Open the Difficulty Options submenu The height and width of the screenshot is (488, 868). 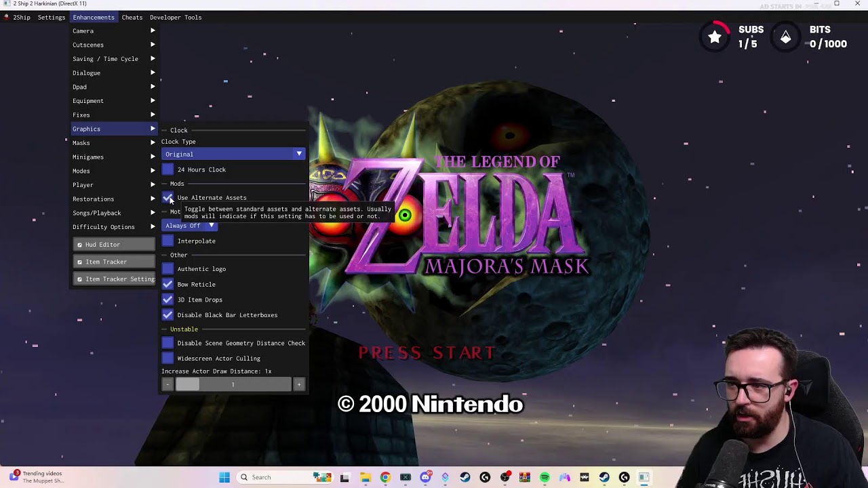(114, 227)
